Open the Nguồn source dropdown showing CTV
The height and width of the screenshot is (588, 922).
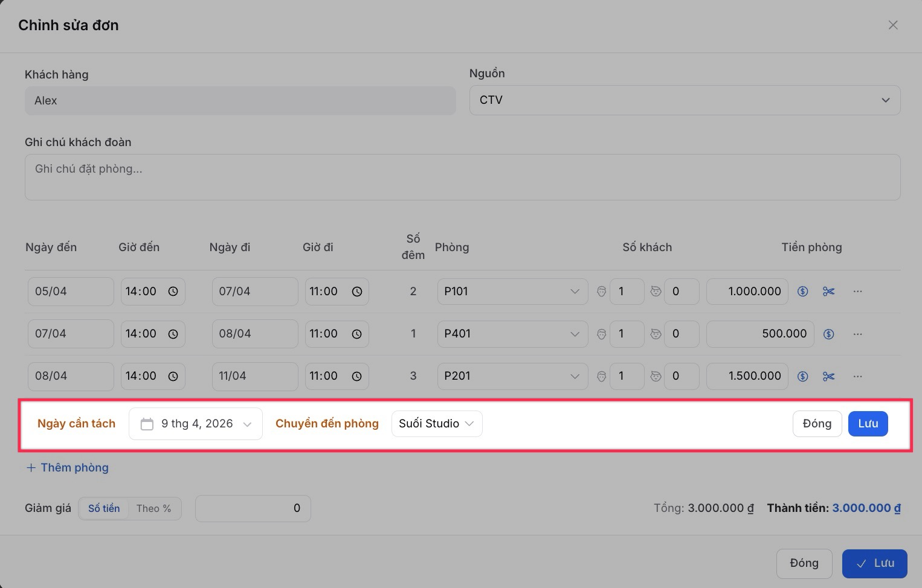point(684,100)
